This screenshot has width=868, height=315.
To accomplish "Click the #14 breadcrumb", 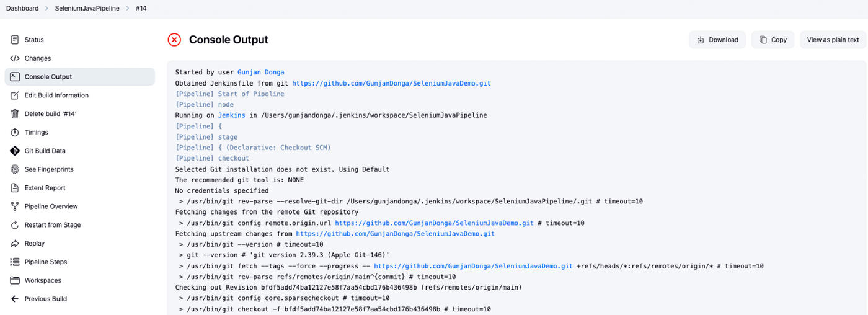I will coord(141,9).
